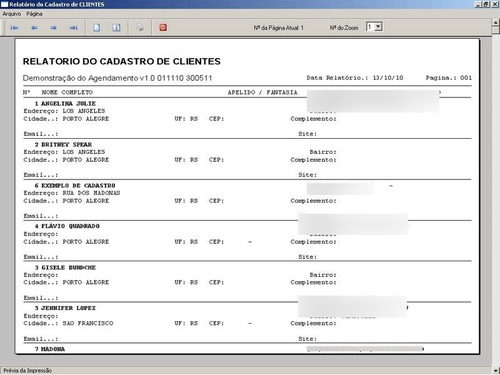Open the Nº do Zoom dropdown

tap(378, 27)
